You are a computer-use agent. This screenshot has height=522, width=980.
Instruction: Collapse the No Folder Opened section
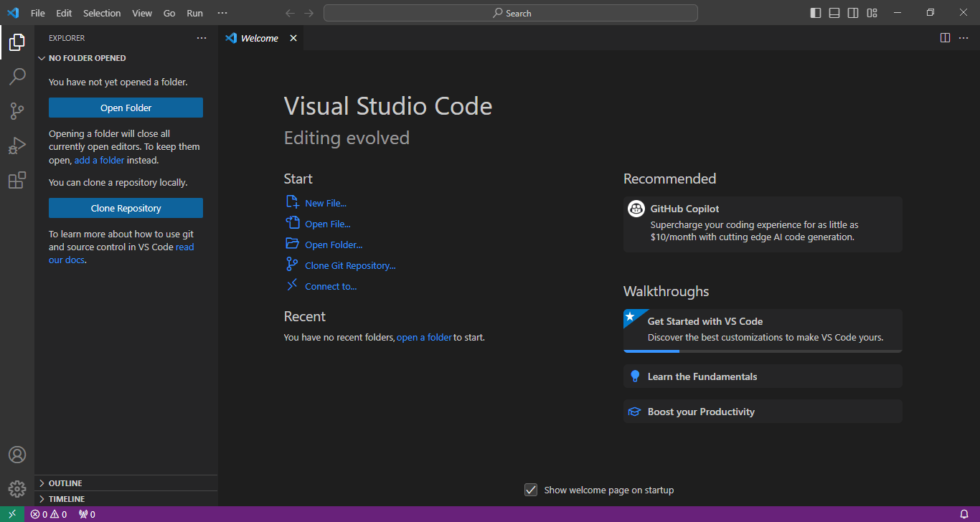tap(126, 58)
